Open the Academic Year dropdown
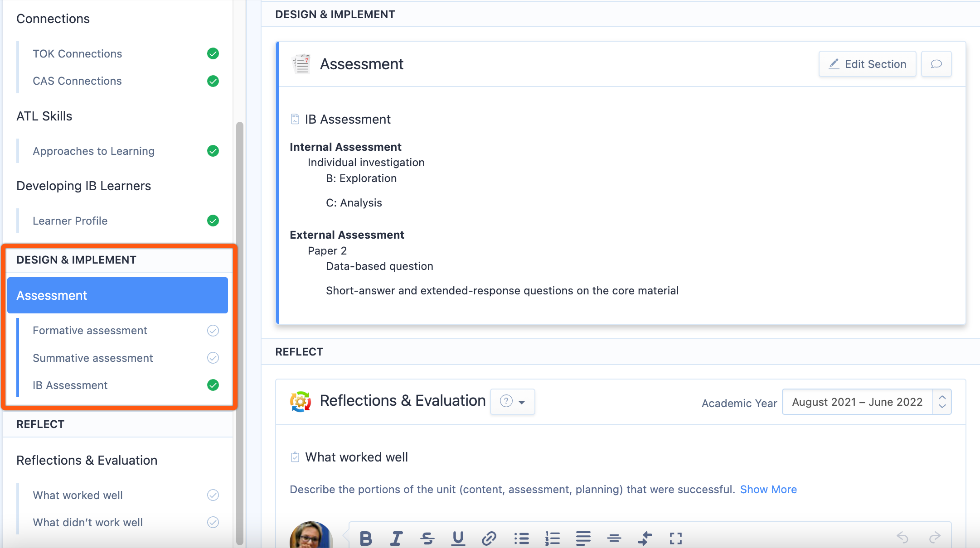980x548 pixels. 857,402
